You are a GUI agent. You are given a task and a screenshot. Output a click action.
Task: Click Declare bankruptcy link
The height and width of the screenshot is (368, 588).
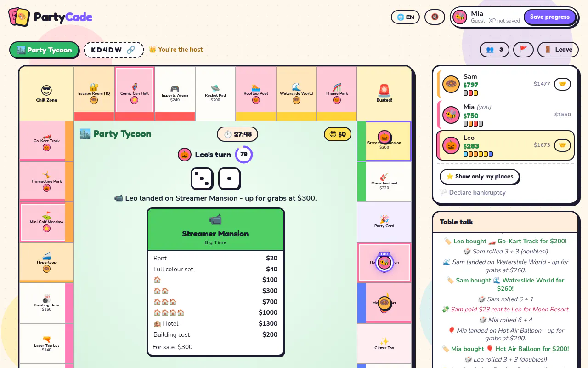(473, 192)
